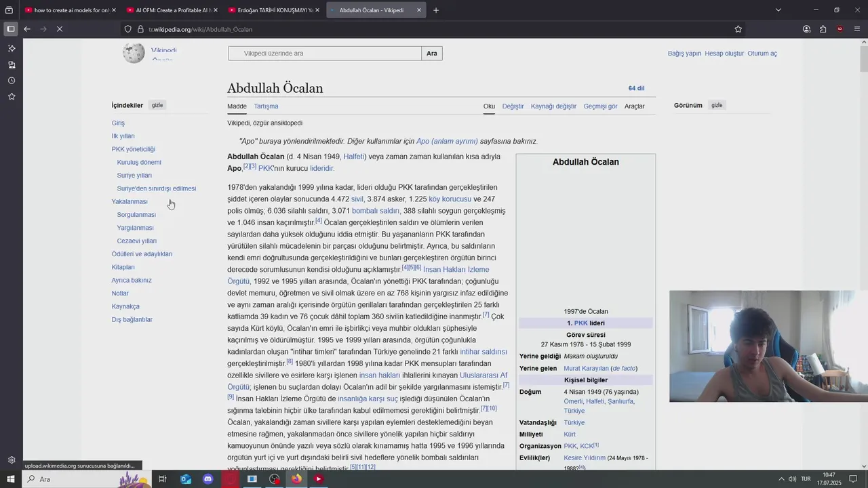
Task: Open the Araçlar tools dropdown
Action: click(635, 106)
